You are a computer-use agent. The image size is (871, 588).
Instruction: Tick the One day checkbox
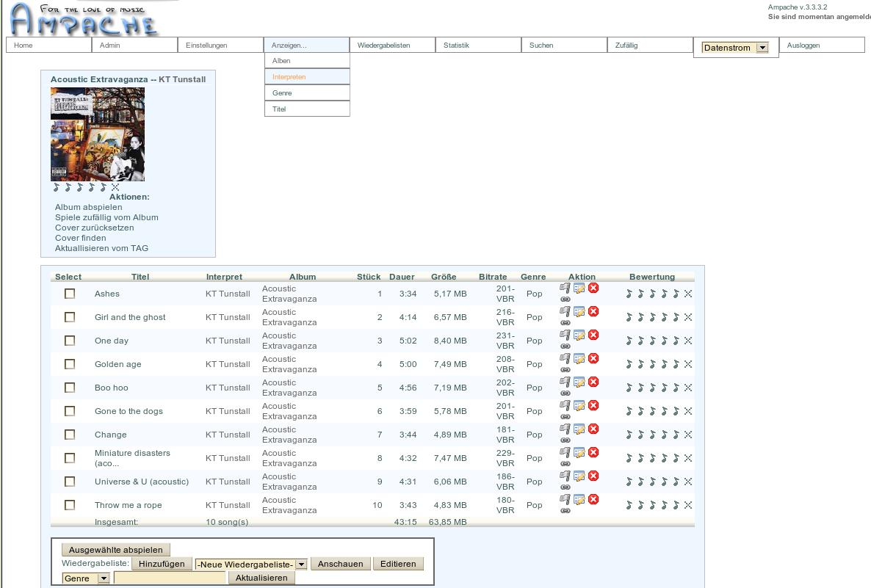(70, 341)
